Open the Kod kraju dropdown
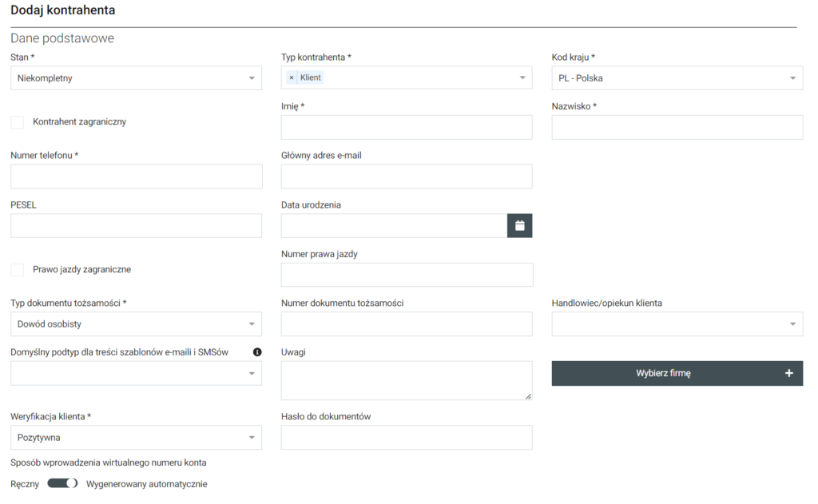Screen dimensions: 818x504 coord(677,78)
